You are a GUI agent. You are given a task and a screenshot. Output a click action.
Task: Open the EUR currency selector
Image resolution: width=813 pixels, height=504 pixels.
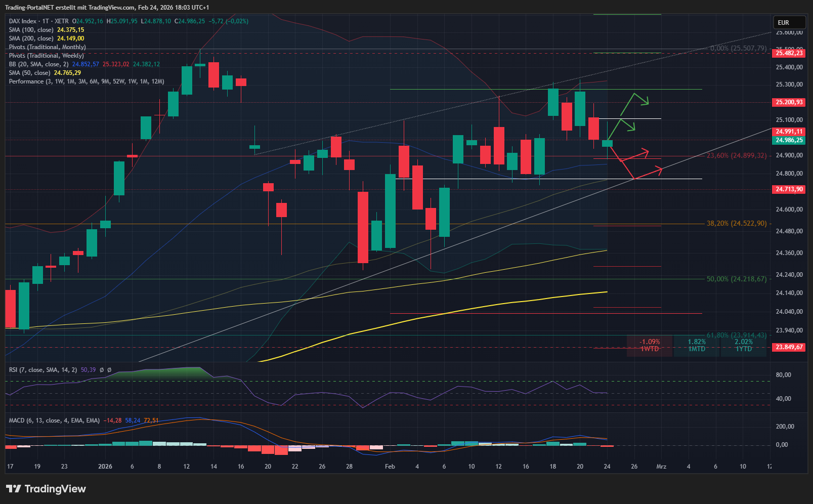789,23
